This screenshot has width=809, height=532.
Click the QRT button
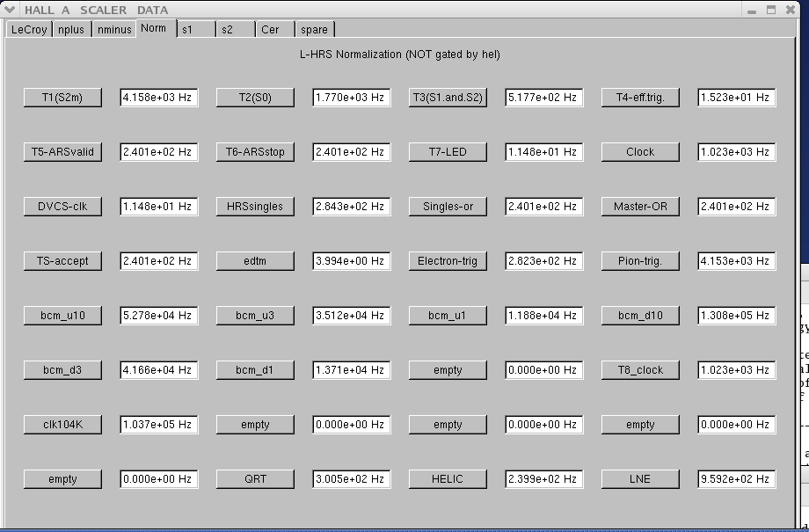(255, 479)
